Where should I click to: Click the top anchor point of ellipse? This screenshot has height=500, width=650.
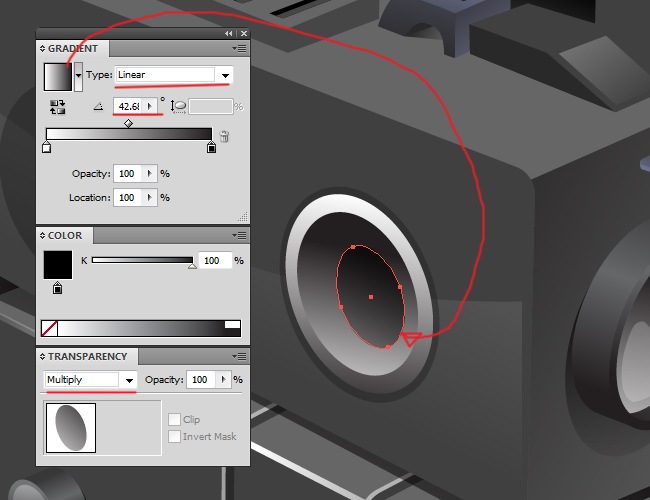tap(353, 247)
